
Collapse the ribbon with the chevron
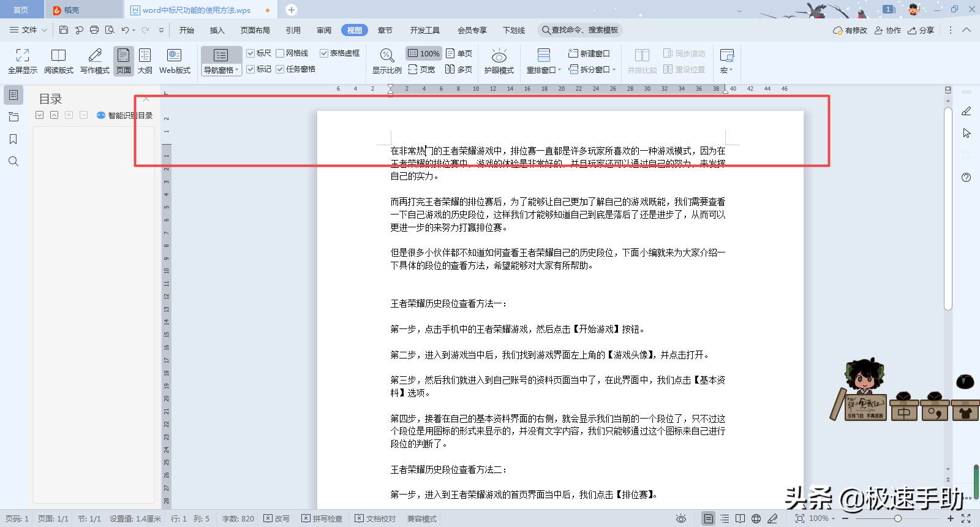(967, 30)
